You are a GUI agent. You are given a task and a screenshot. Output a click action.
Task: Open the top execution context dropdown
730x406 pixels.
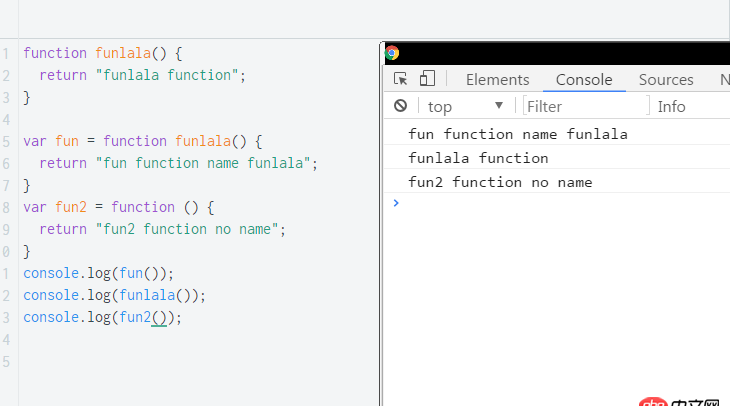point(465,106)
